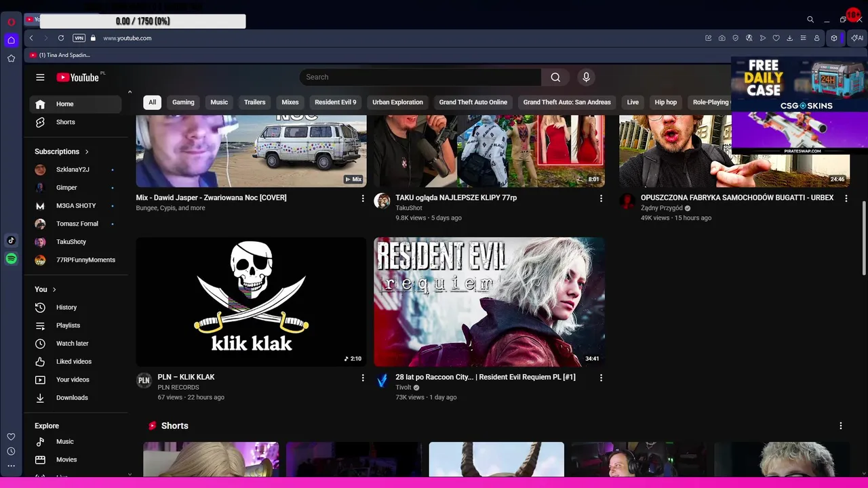The height and width of the screenshot is (488, 868).
Task: Click the page vertical scrollbar thumb
Action: click(x=863, y=238)
